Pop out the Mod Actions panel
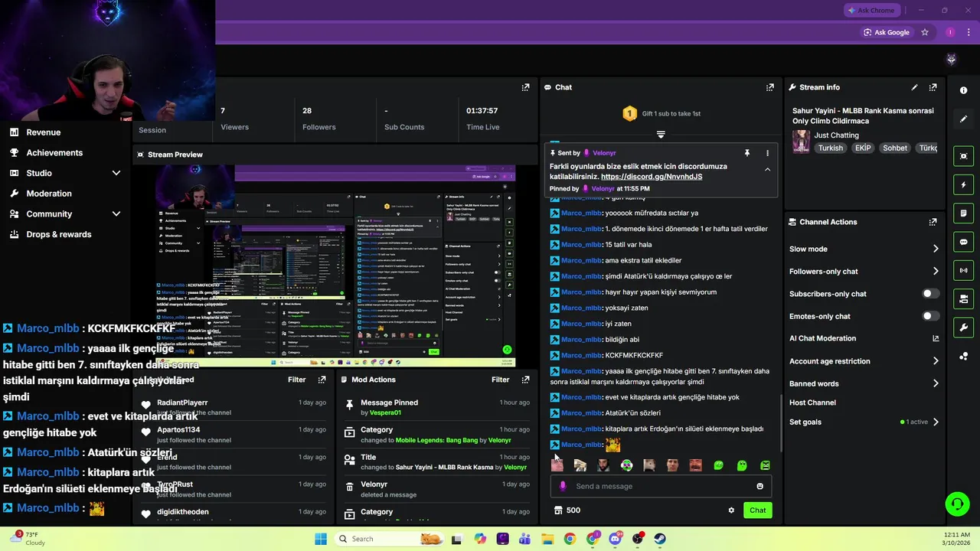Image resolution: width=980 pixels, height=551 pixels. [525, 380]
